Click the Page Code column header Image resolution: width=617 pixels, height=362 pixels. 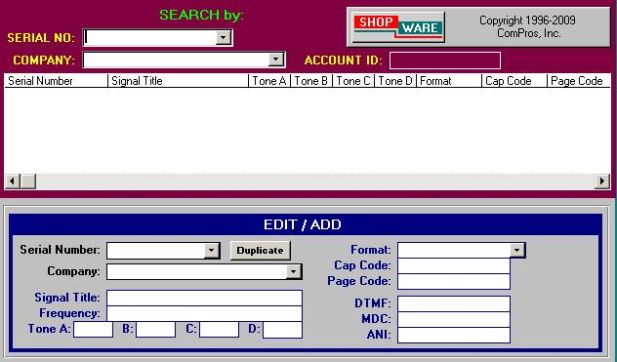[x=579, y=81]
